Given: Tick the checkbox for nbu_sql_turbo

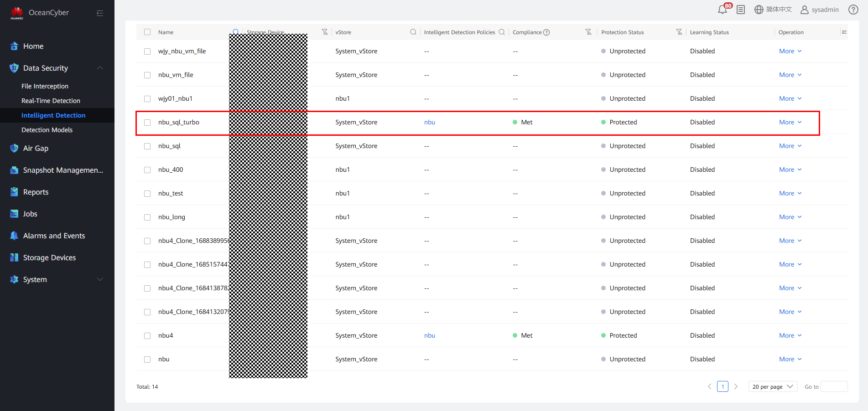Looking at the screenshot, I should [147, 123].
